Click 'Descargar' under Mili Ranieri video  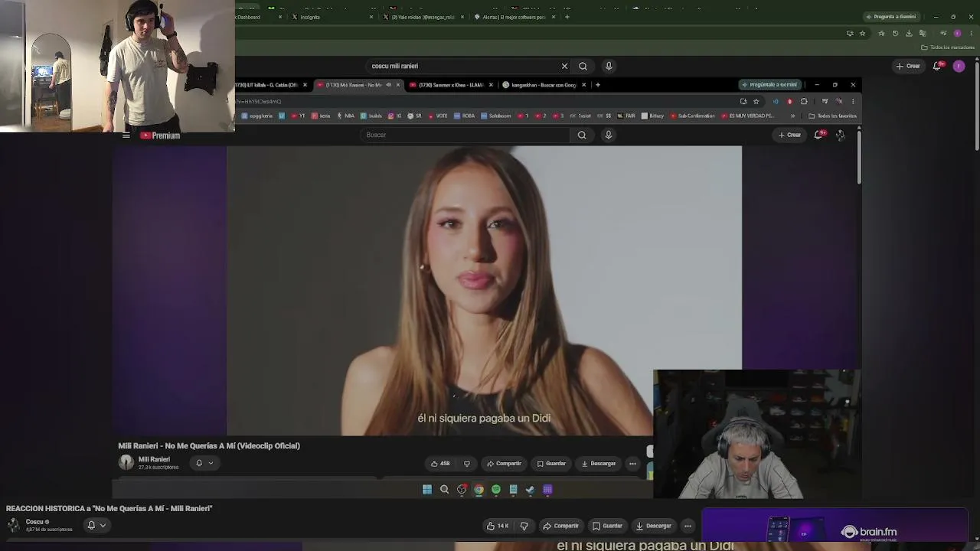click(599, 464)
